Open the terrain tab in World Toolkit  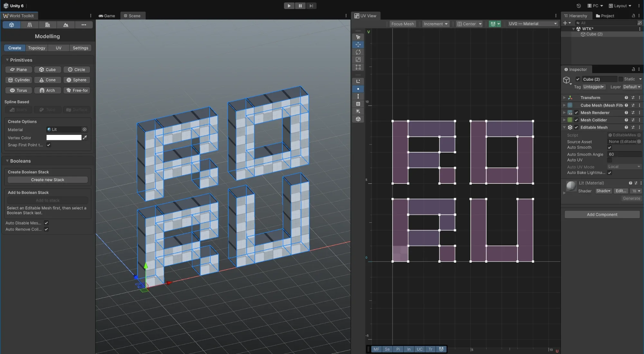pos(66,25)
